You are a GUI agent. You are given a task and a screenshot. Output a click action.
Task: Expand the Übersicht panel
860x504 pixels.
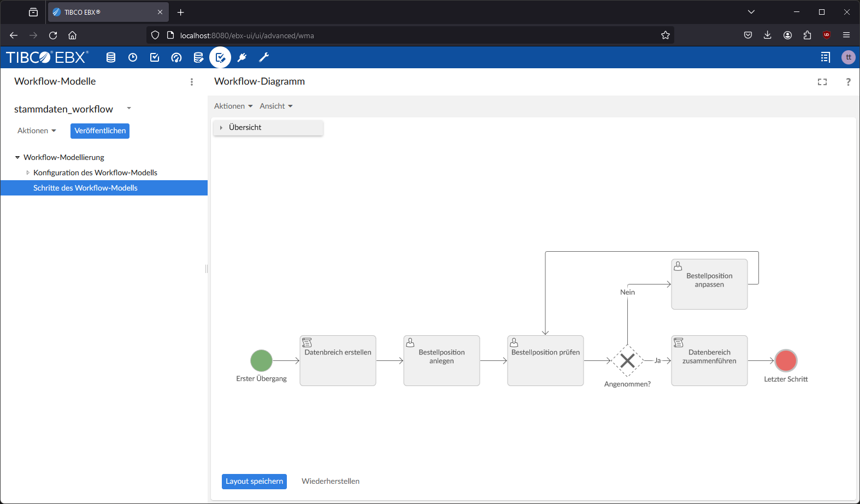coord(221,128)
